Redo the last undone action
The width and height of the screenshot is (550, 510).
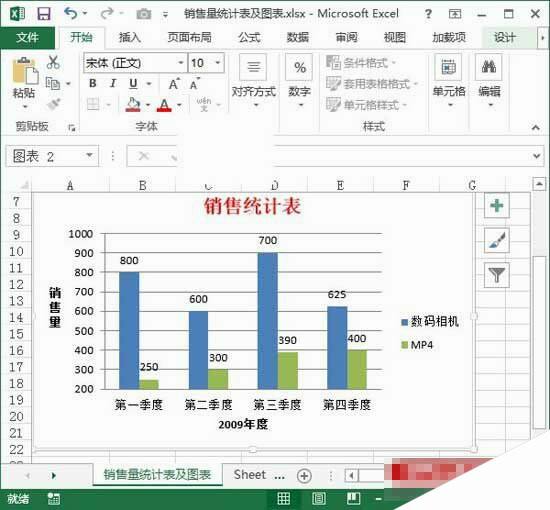107,14
